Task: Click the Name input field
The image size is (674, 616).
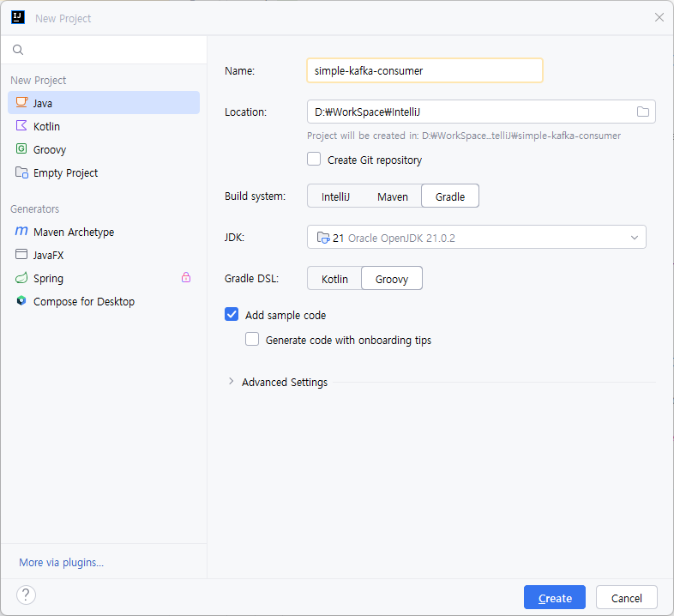Action: pyautogui.click(x=424, y=70)
